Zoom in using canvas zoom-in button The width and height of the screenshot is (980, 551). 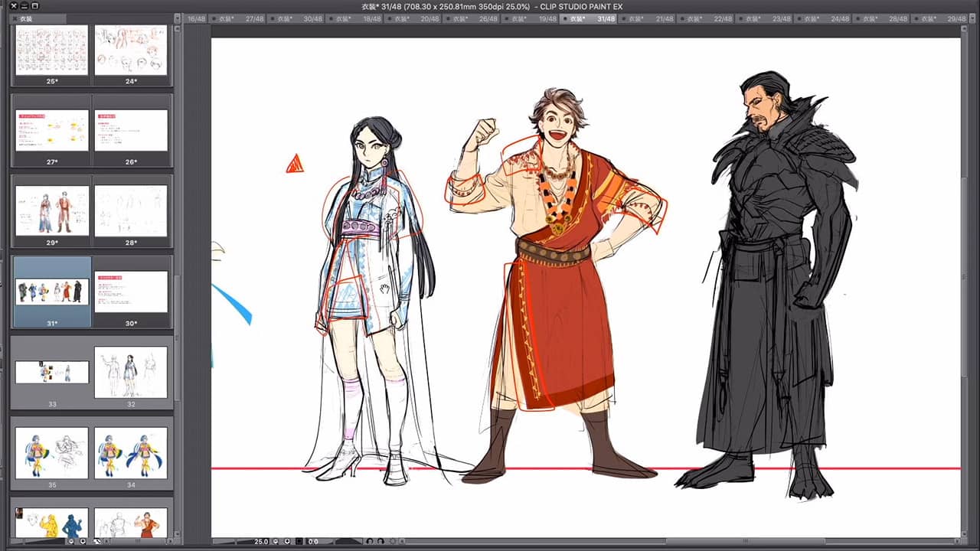pos(286,542)
